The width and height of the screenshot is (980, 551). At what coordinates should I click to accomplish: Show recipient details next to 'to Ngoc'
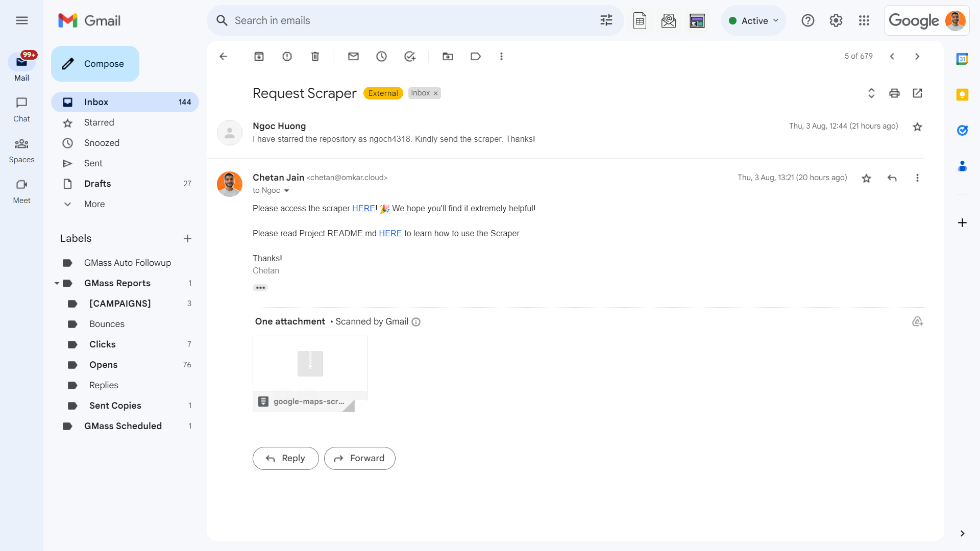286,191
